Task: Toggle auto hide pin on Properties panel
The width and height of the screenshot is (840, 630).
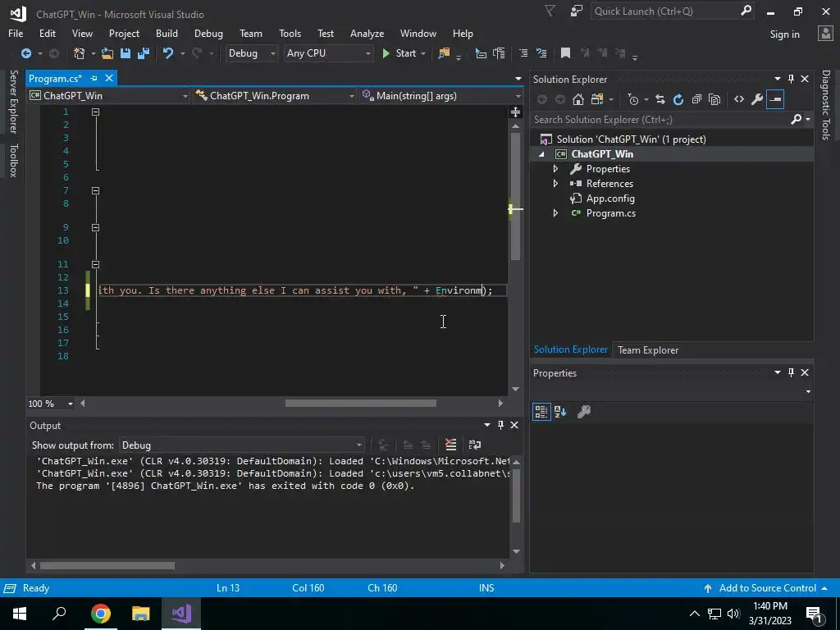Action: click(x=791, y=372)
